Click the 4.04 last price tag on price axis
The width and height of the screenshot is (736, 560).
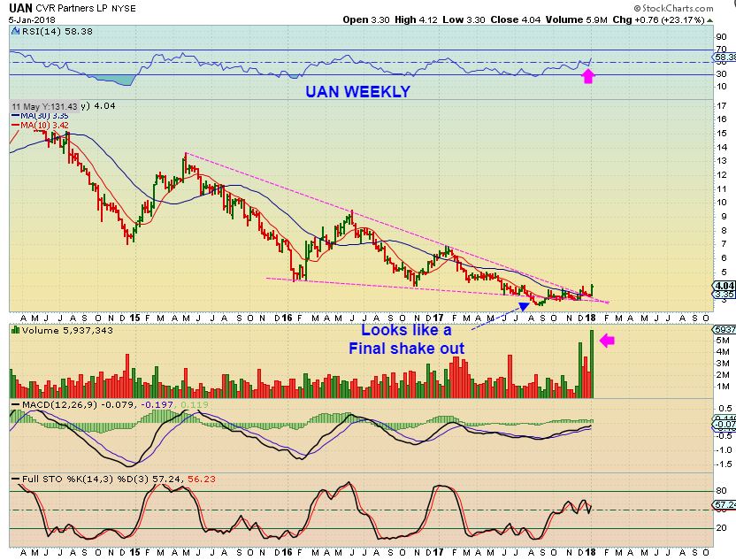pos(724,286)
